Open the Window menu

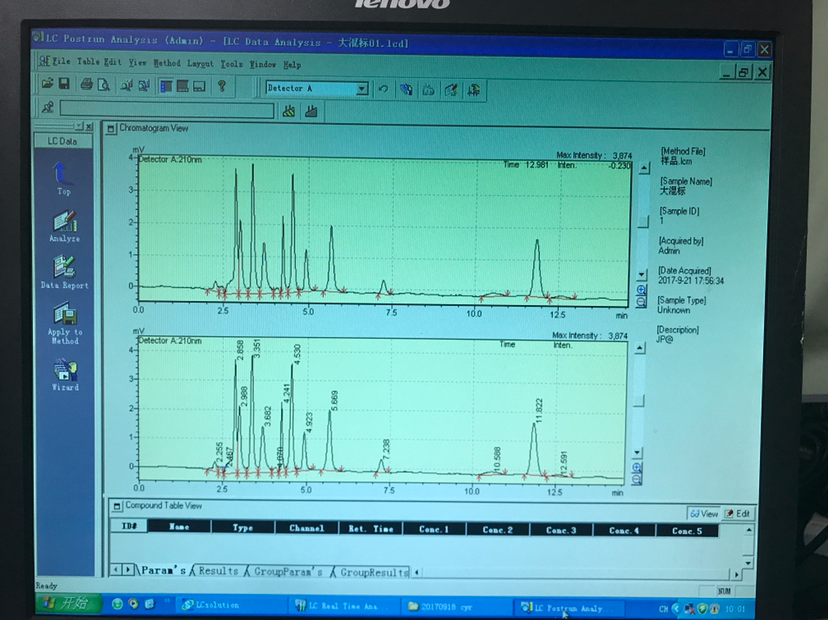pyautogui.click(x=262, y=64)
